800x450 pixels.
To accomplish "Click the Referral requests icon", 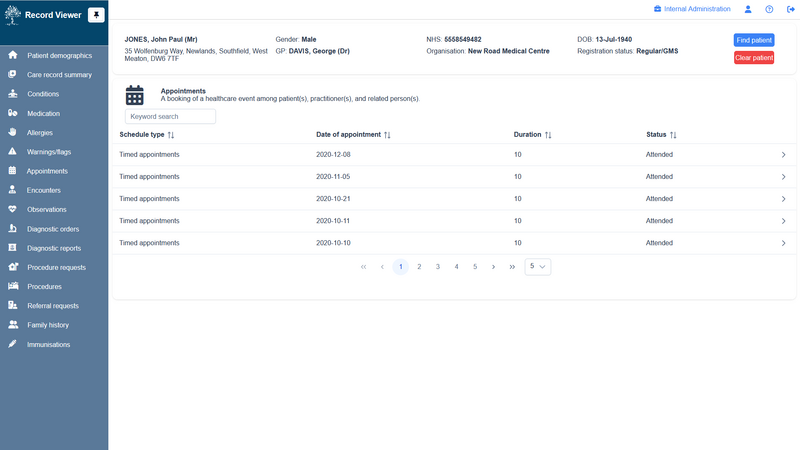I will [13, 305].
